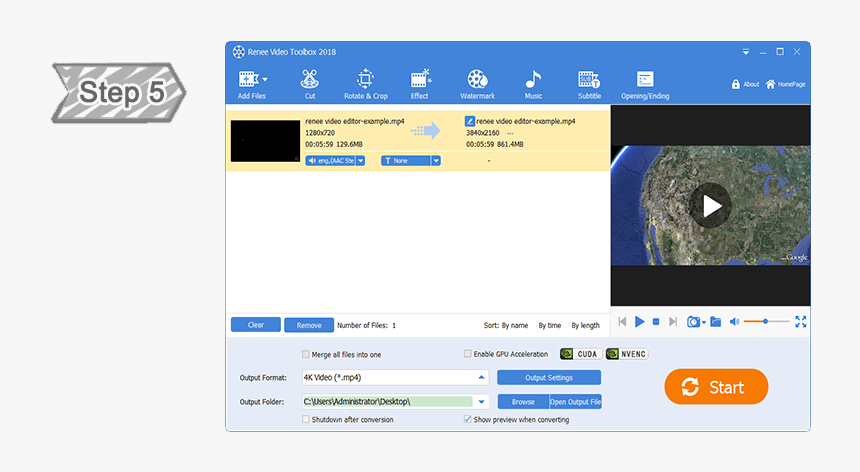Viewport: 860px width, 472px height.
Task: Click the Output Settings button
Action: [549, 377]
